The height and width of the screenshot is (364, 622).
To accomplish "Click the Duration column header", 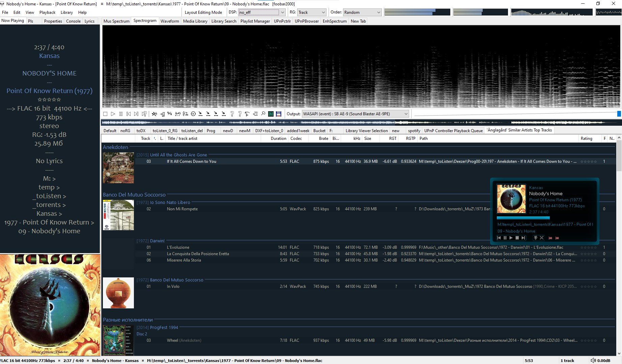I will [278, 139].
